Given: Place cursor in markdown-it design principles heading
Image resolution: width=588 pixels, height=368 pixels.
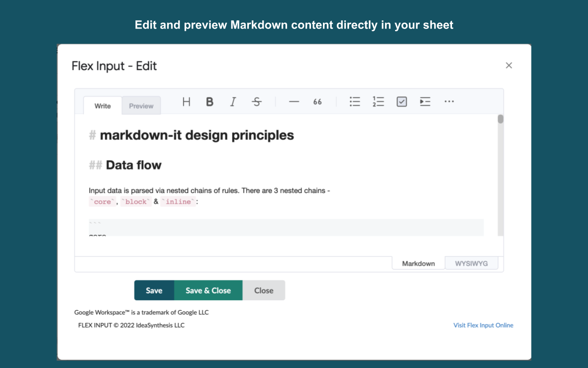Looking at the screenshot, I should pyautogui.click(x=197, y=135).
